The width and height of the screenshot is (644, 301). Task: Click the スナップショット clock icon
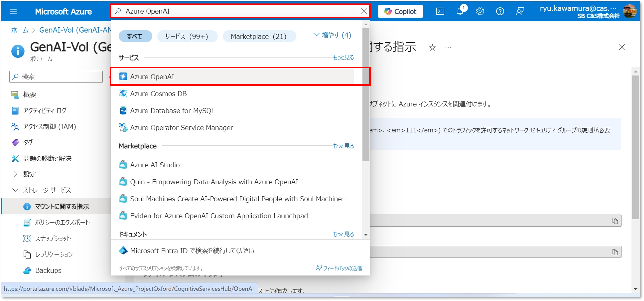tap(27, 238)
